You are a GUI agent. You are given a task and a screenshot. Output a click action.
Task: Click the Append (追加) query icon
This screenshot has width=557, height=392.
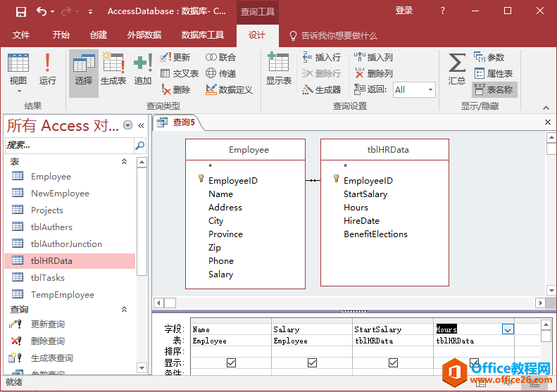click(143, 68)
